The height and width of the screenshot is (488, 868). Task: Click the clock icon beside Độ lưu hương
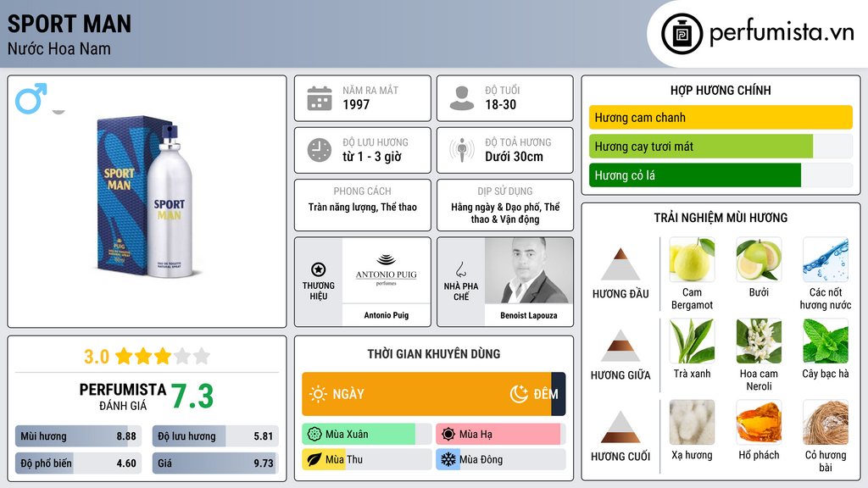(320, 150)
